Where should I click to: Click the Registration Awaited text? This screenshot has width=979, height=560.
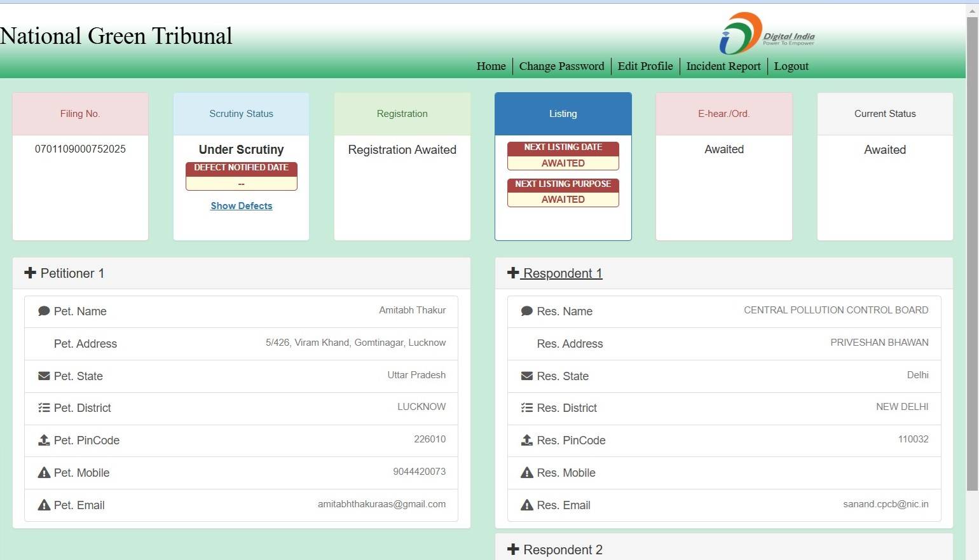[x=402, y=149]
